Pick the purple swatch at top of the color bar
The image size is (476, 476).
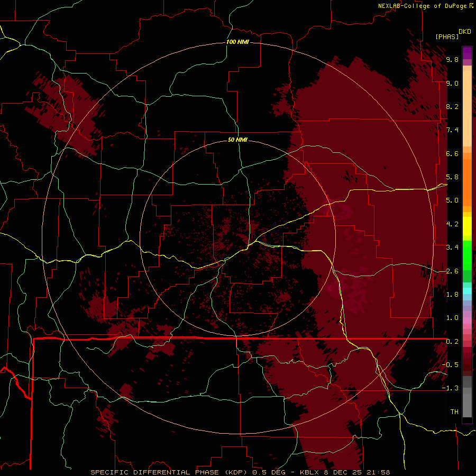467,53
